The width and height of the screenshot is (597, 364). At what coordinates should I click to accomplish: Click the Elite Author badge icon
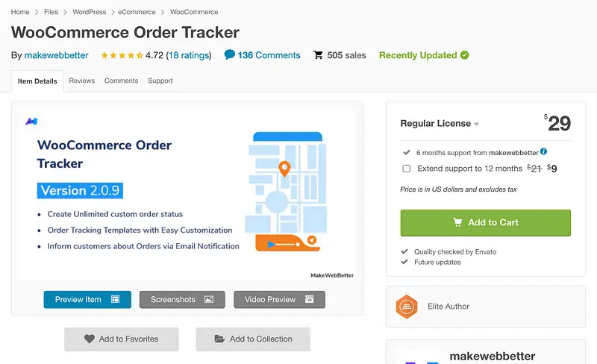coord(406,307)
